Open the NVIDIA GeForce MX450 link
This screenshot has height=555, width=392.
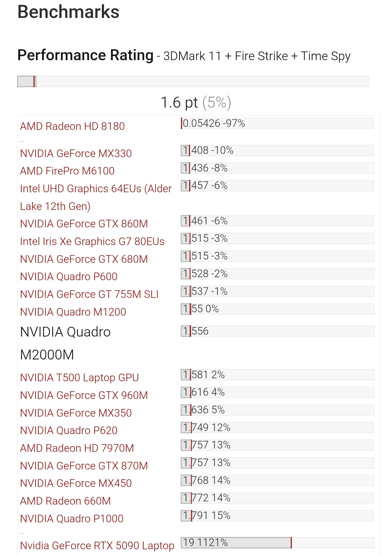pyautogui.click(x=76, y=483)
